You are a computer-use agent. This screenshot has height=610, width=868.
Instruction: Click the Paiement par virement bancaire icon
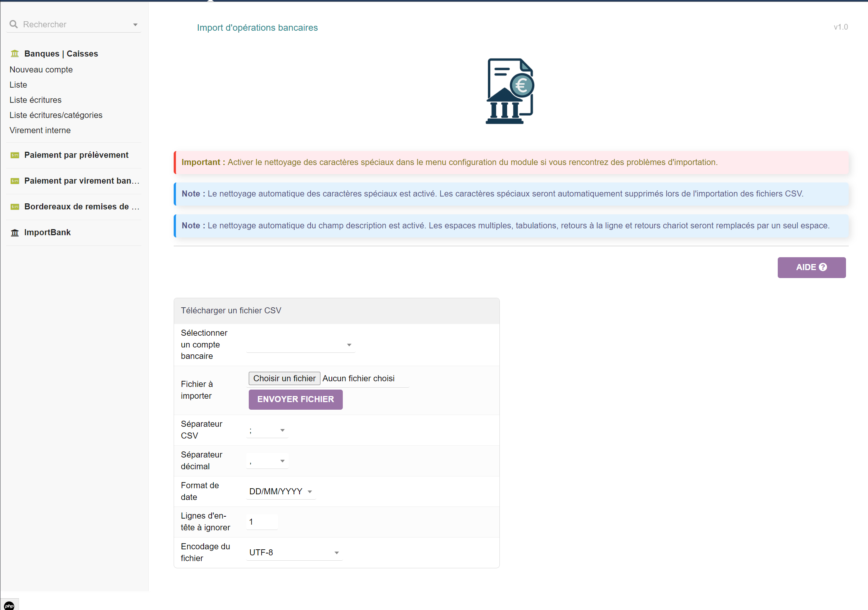coord(15,181)
